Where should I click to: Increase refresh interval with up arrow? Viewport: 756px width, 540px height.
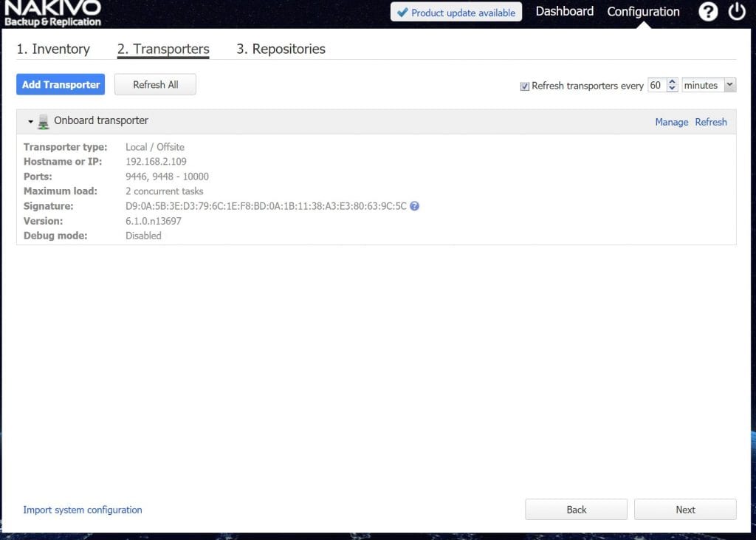672,82
